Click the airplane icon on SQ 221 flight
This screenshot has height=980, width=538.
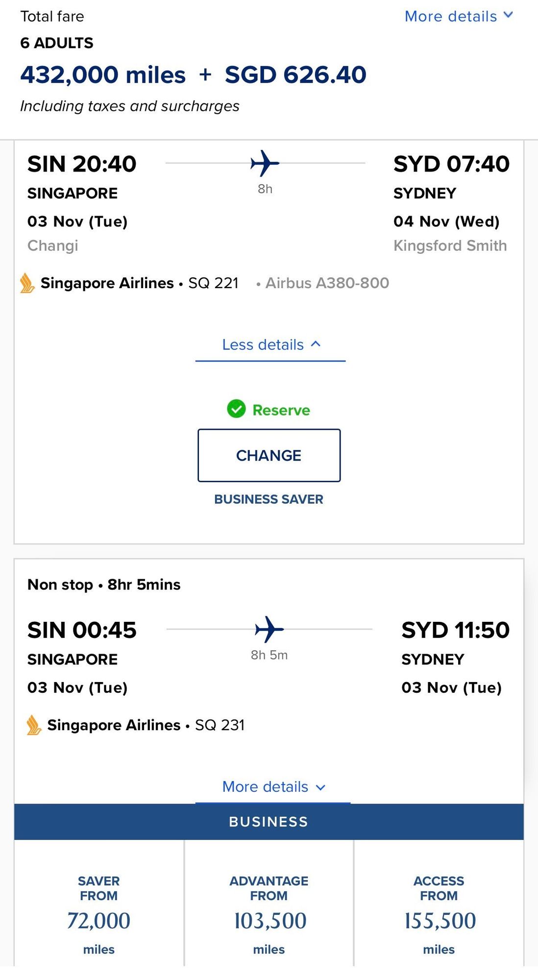(x=265, y=163)
